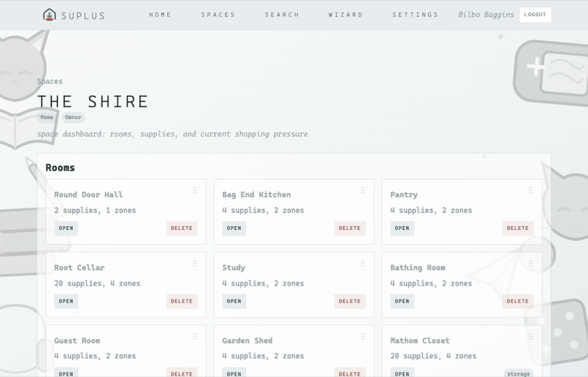
Task: Click drag handle on Pantry card
Action: [x=531, y=190]
